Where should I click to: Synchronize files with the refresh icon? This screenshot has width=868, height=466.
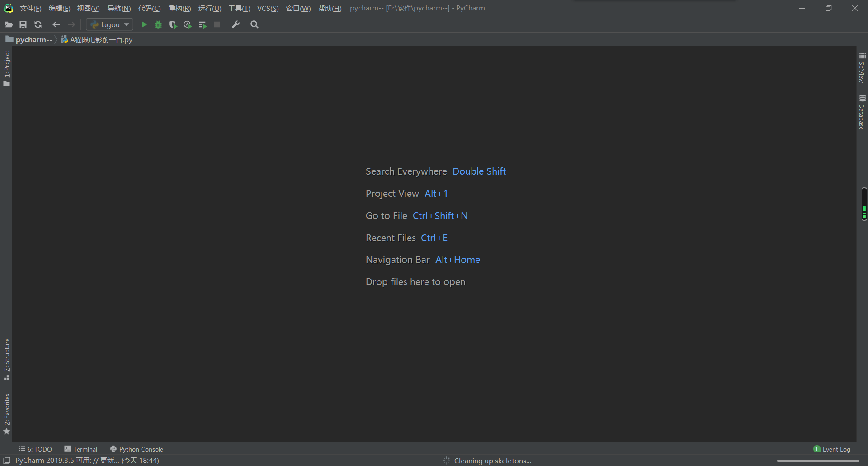(x=38, y=24)
